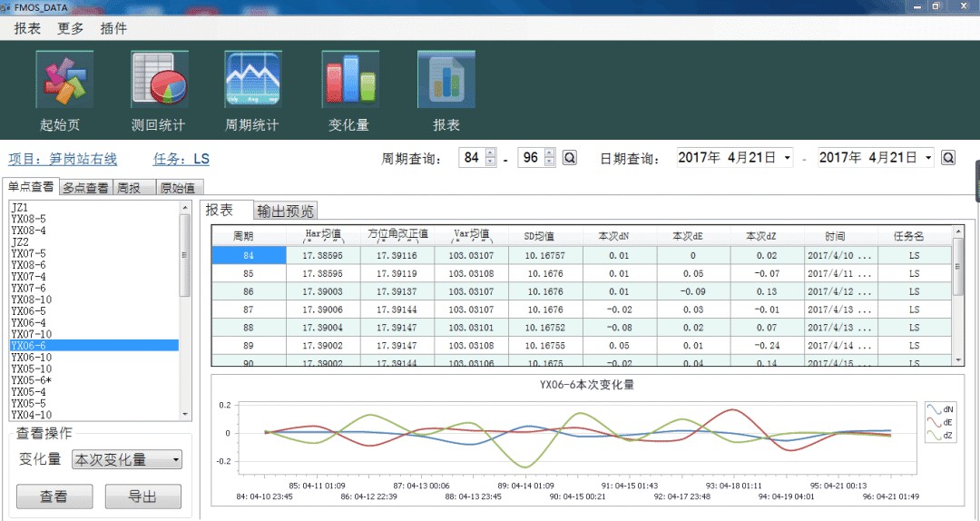Click the dE legend color swatch
The width and height of the screenshot is (980, 521).
(934, 422)
